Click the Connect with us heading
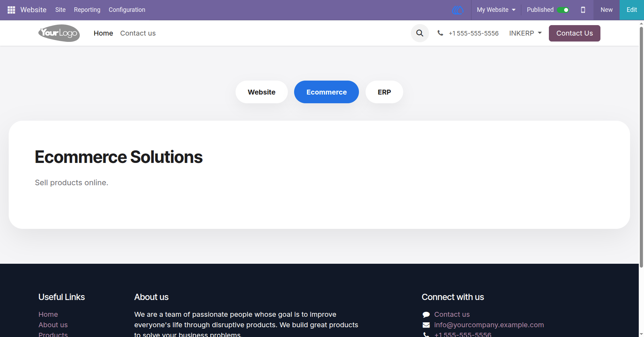Viewport: 644px width, 337px height. pos(453,297)
